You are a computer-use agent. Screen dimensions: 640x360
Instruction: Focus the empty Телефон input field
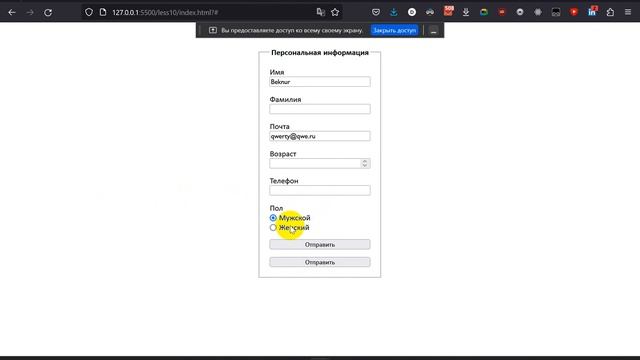320,190
